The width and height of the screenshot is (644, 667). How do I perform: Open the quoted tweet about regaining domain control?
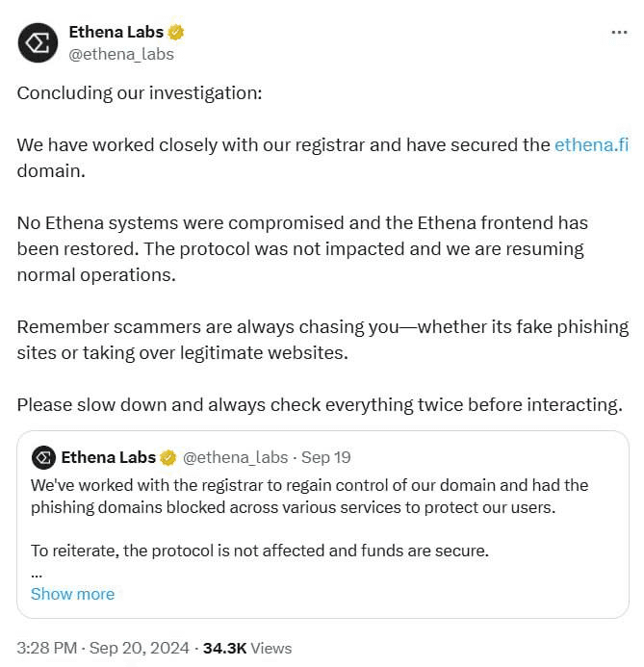tap(322, 525)
